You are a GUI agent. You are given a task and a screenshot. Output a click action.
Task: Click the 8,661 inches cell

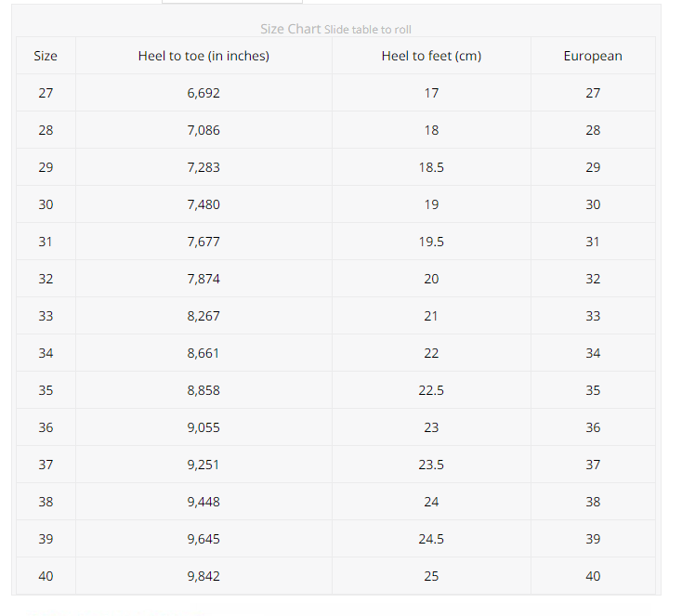coord(203,353)
